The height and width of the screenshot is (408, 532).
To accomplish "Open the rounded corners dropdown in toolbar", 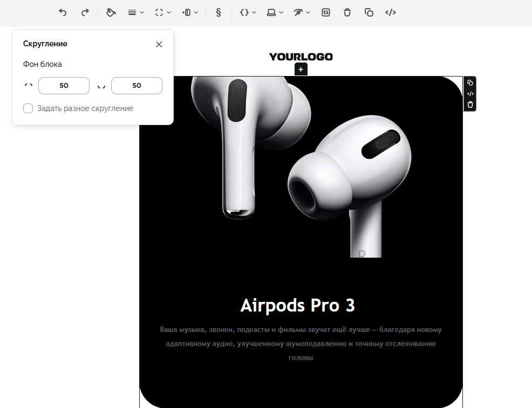I will tap(162, 12).
